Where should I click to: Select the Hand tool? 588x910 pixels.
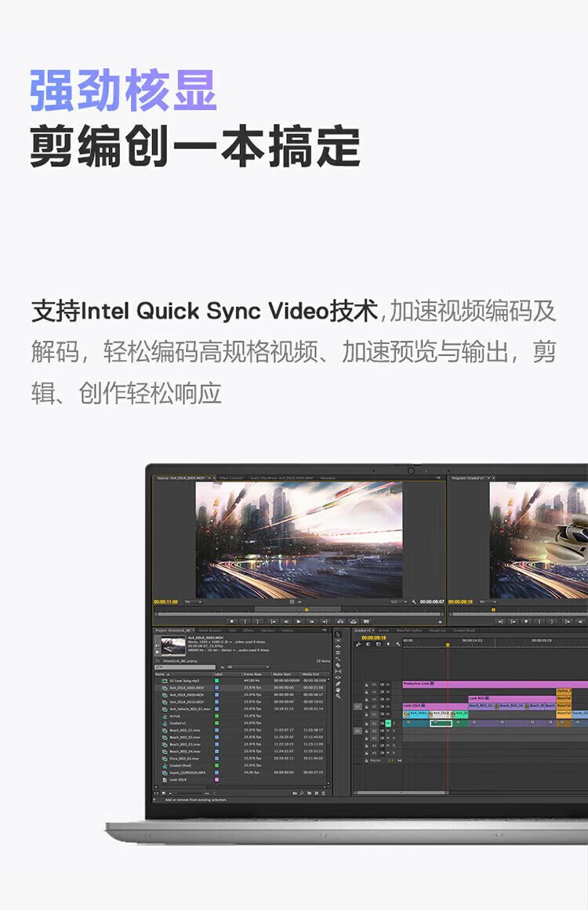pyautogui.click(x=338, y=689)
